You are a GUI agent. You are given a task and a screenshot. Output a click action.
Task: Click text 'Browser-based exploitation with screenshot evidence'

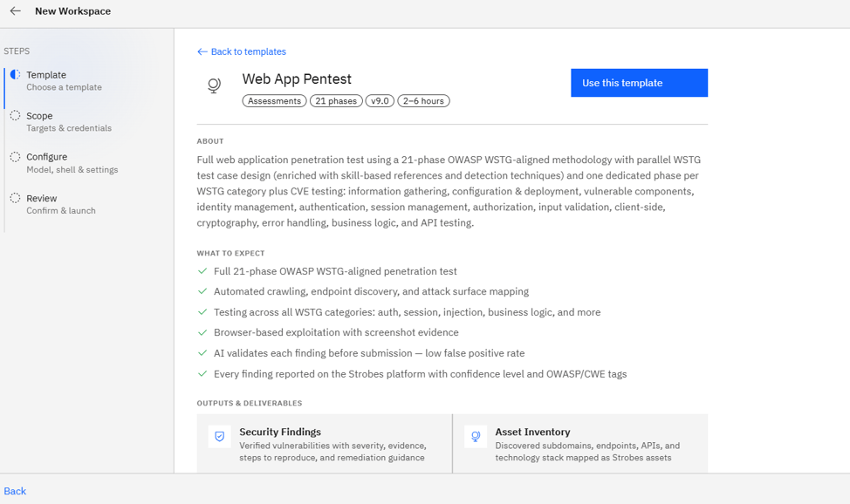(336, 332)
